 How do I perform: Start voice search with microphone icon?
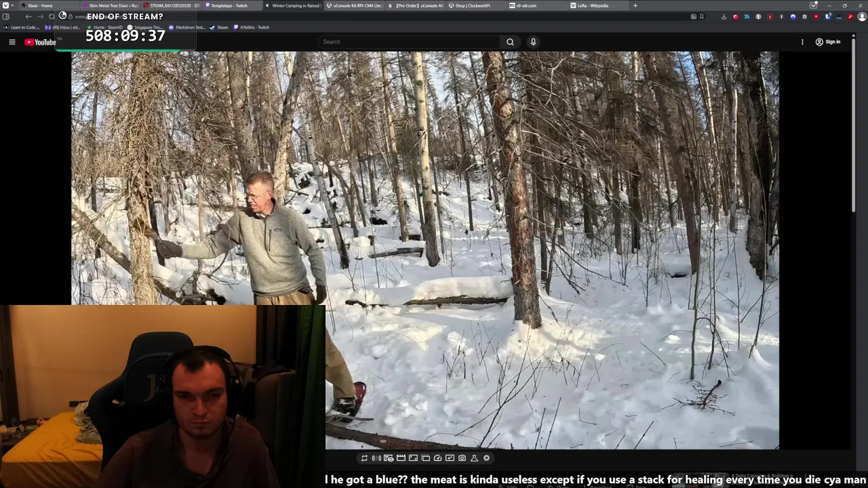[x=533, y=42]
